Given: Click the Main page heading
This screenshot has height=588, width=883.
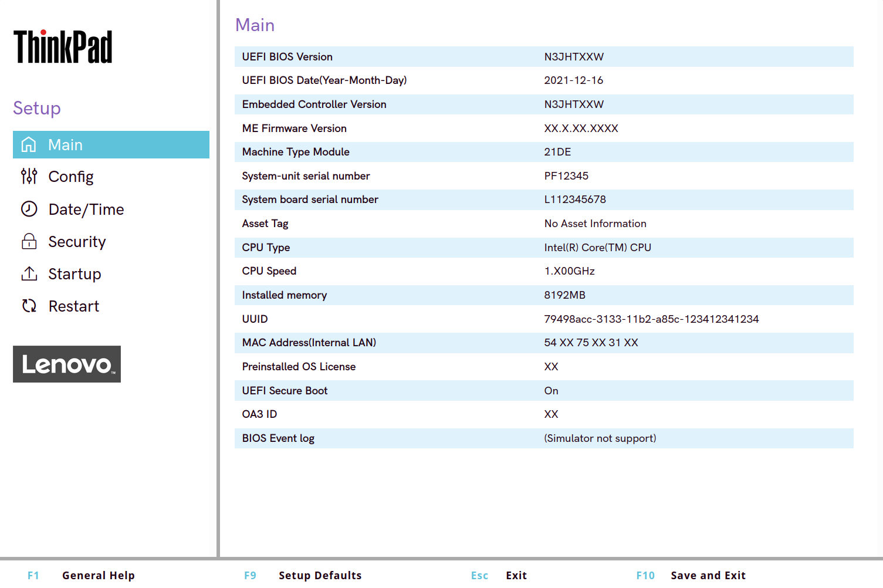Looking at the screenshot, I should [x=255, y=25].
